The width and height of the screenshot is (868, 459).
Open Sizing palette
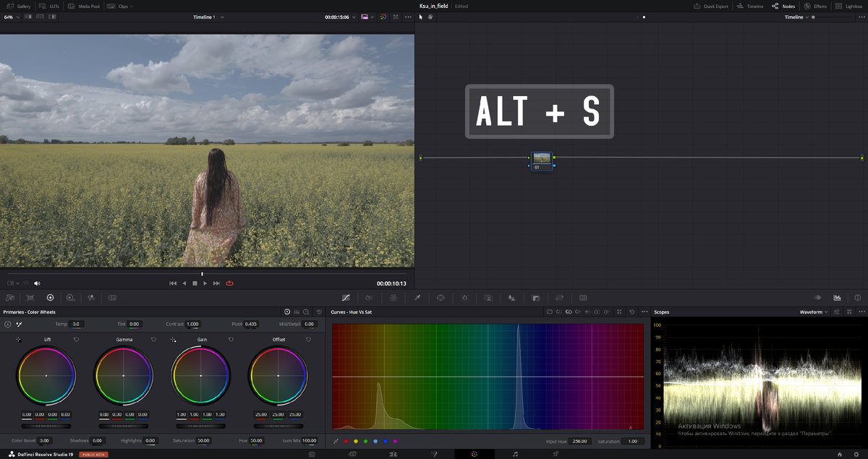[559, 297]
